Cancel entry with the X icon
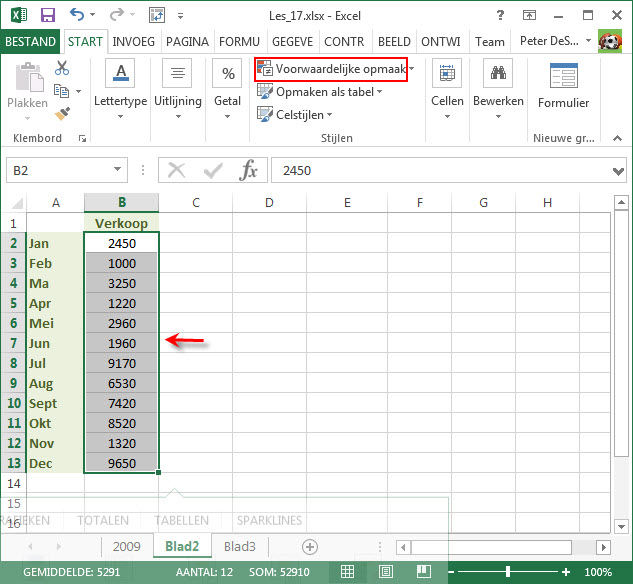The image size is (633, 584). tap(176, 170)
